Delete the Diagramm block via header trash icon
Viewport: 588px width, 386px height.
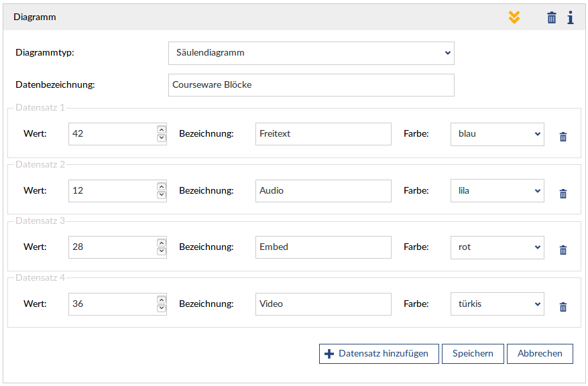551,17
